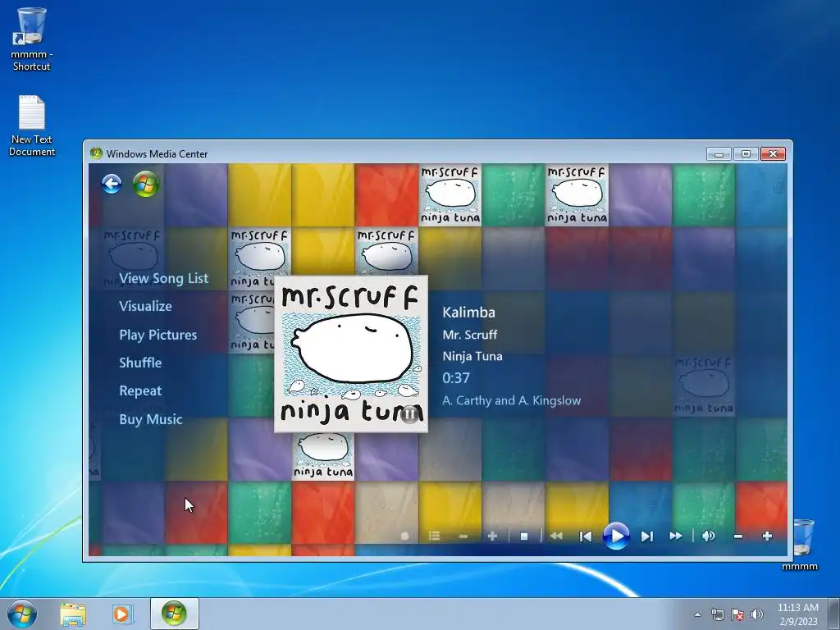Click the Buy Music option
The image size is (840, 630).
(151, 419)
